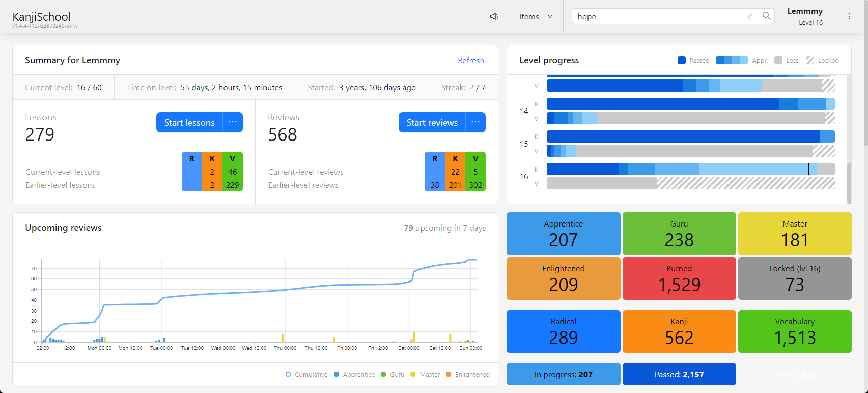Image resolution: width=868 pixels, height=393 pixels.
Task: Click the Passed legend swatch in Level progress
Action: tap(682, 60)
